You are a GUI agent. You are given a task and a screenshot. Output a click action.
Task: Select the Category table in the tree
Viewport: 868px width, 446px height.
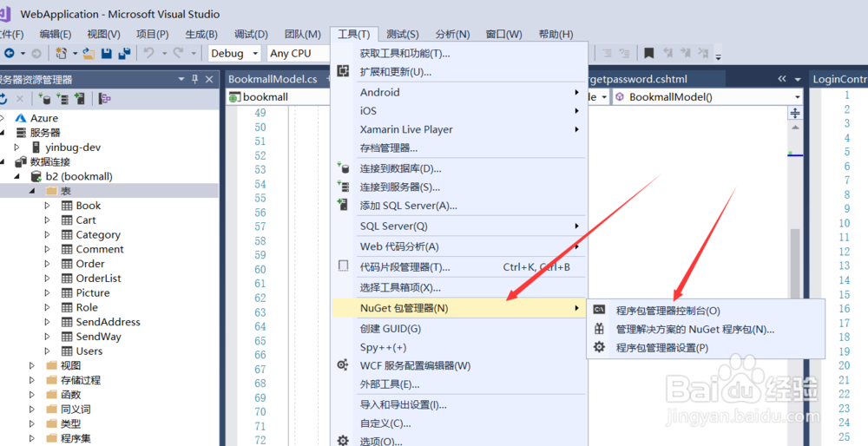(98, 234)
